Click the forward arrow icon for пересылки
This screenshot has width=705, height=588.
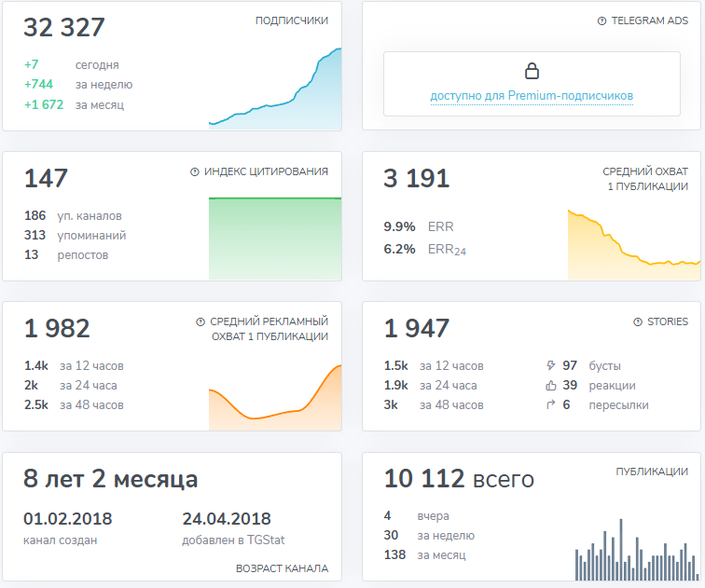[x=550, y=405]
